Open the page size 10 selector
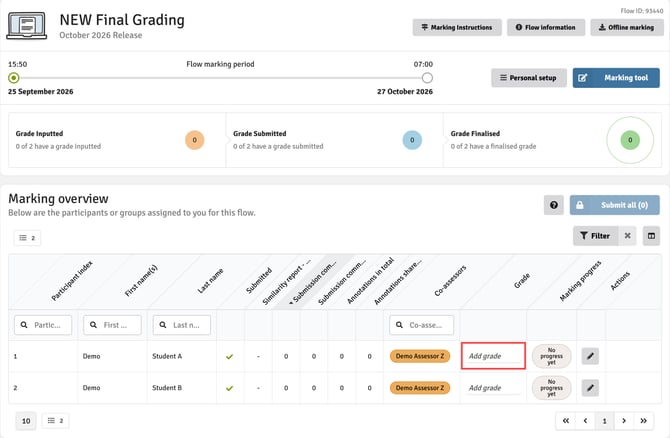 tap(26, 421)
